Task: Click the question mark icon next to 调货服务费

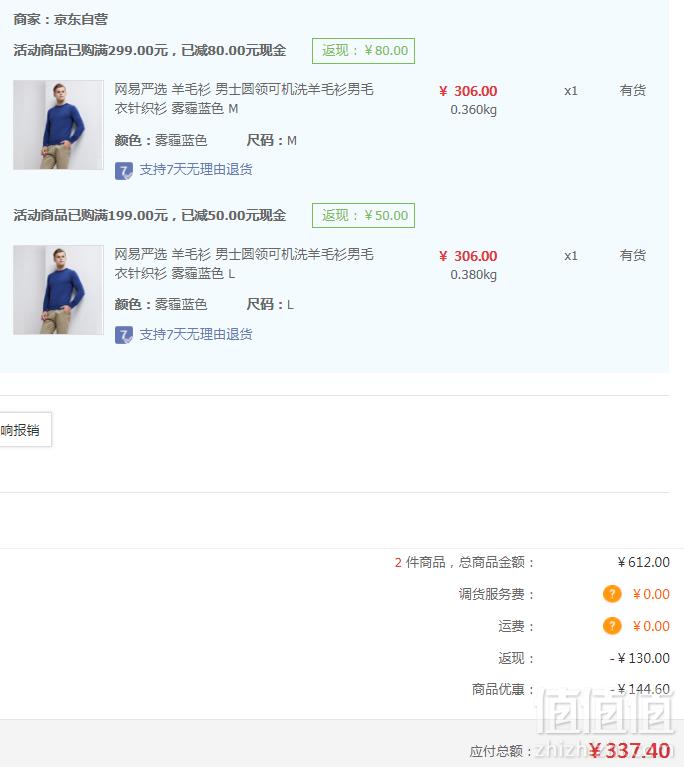Action: pos(612,594)
